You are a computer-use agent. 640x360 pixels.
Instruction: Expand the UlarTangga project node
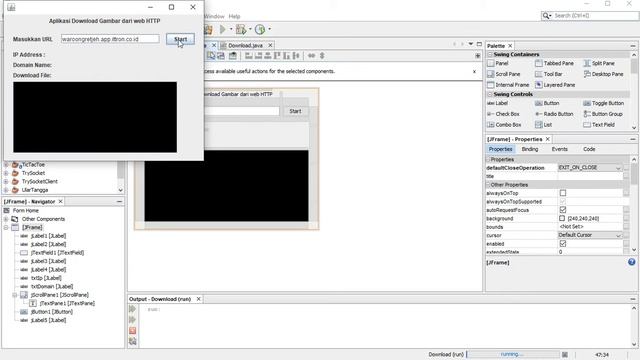pyautogui.click(x=6, y=190)
